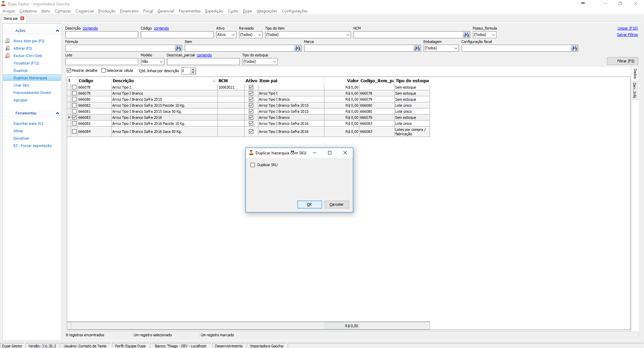Open the Configurações menu
Image resolution: width=644 pixels, height=348 pixels.
pyautogui.click(x=294, y=11)
